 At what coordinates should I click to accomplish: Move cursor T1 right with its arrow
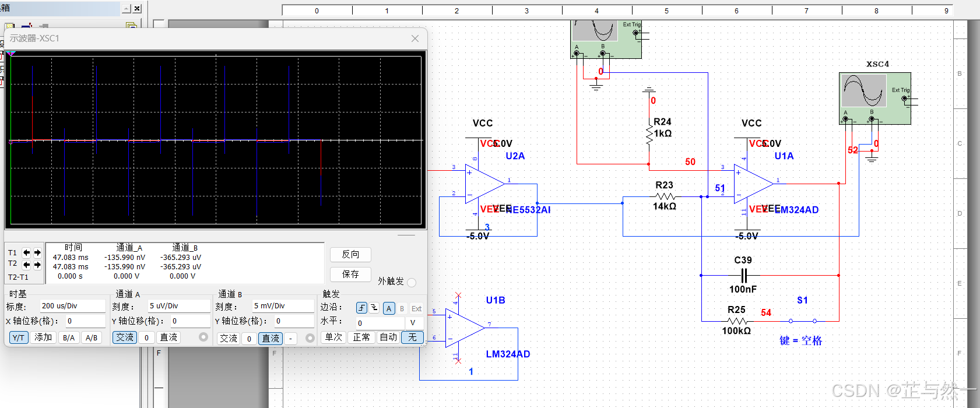point(37,253)
